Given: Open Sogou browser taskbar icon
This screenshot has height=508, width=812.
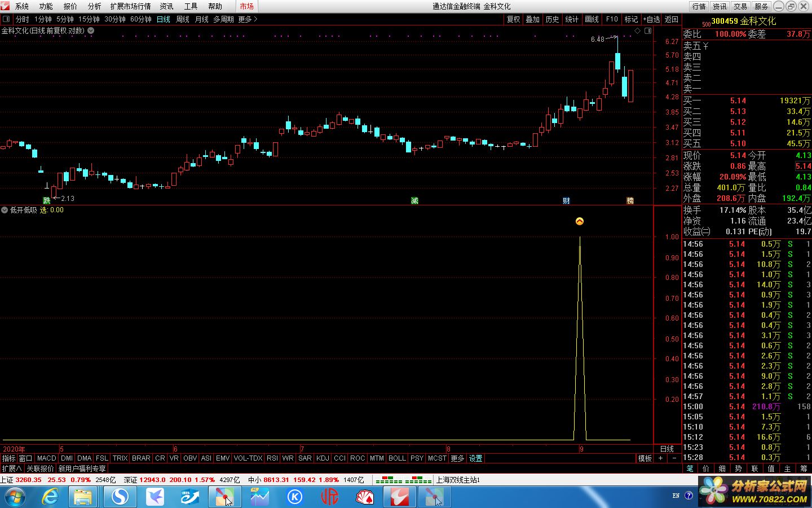Looking at the screenshot, I should pyautogui.click(x=120, y=497).
